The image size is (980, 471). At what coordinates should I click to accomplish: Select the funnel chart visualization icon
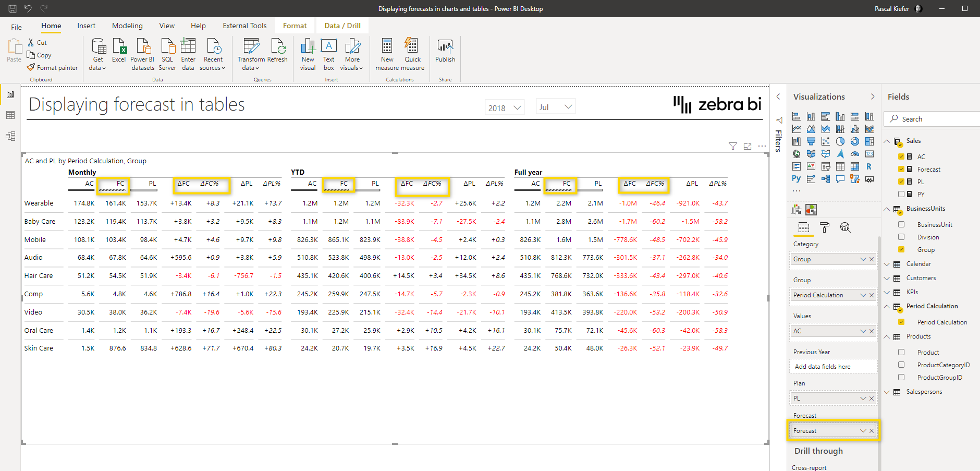(x=811, y=141)
